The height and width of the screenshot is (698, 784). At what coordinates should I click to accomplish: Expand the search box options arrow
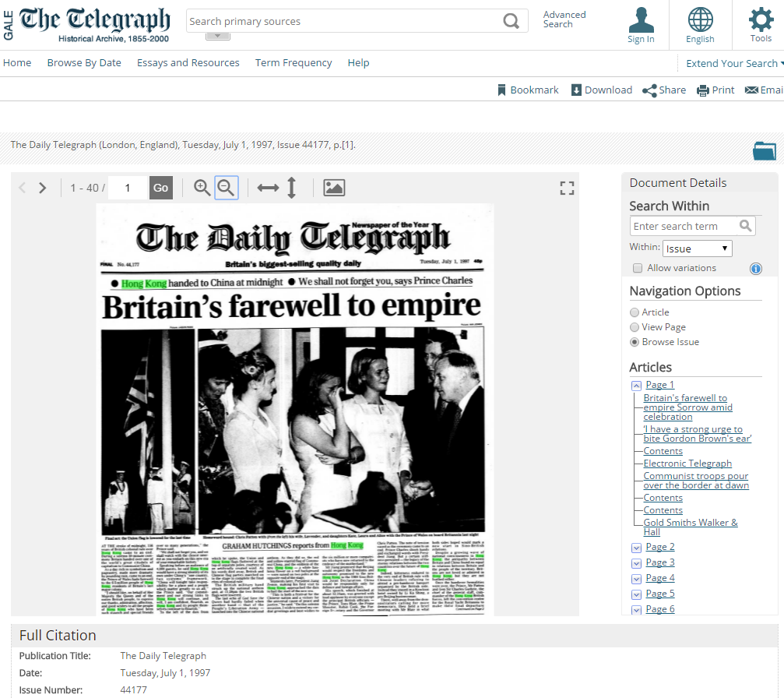tap(217, 36)
